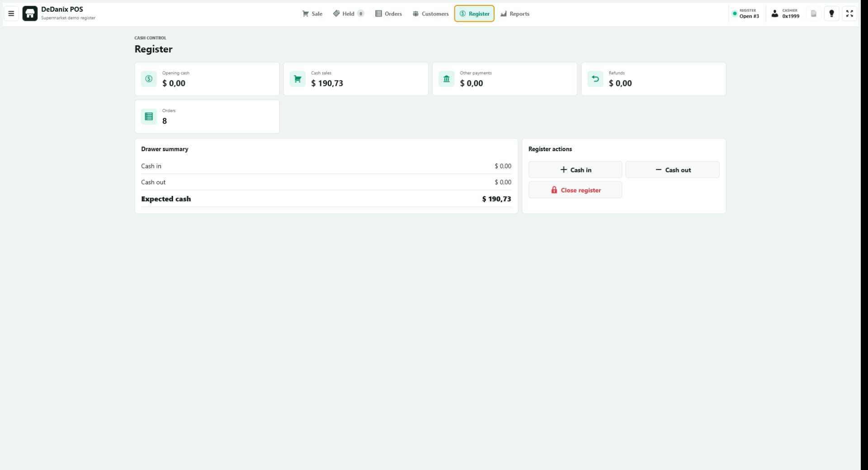
Task: Open the Reports tab
Action: tap(515, 14)
